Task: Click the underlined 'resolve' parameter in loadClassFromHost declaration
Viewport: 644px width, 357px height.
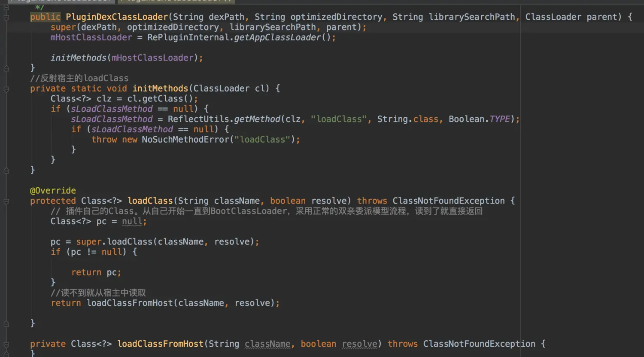Action: click(359, 344)
